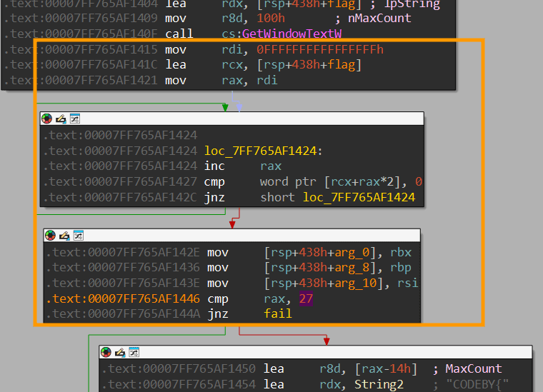Click the pencil edit icon on the MaxCount node

pyautogui.click(x=119, y=352)
